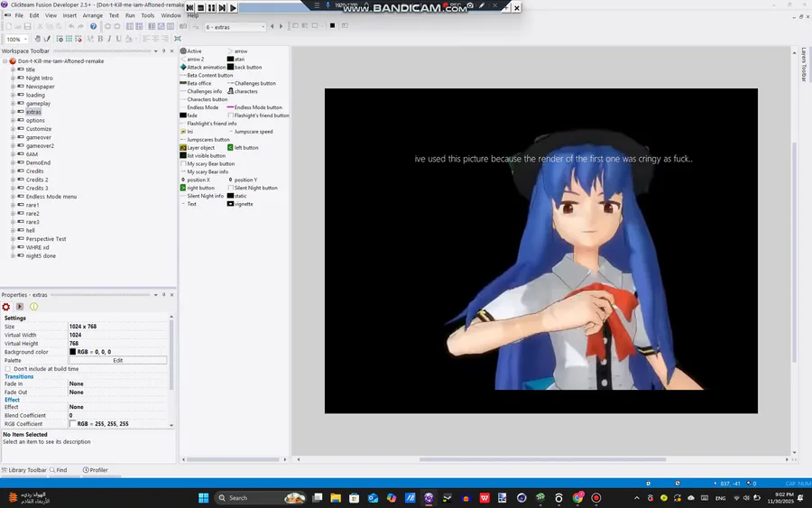Open Windows Start menu
Screen dimensions: 812x508
tap(204, 498)
